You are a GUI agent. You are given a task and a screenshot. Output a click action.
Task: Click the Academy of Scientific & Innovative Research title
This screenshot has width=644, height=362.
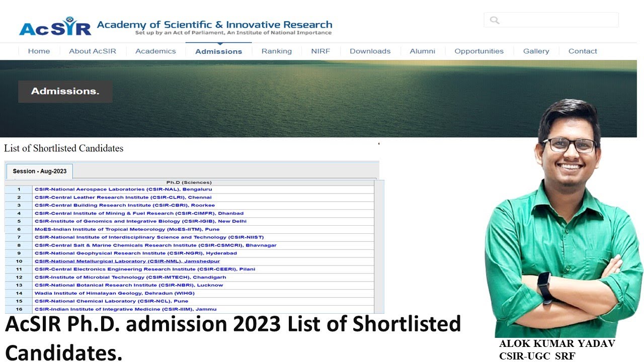214,25
